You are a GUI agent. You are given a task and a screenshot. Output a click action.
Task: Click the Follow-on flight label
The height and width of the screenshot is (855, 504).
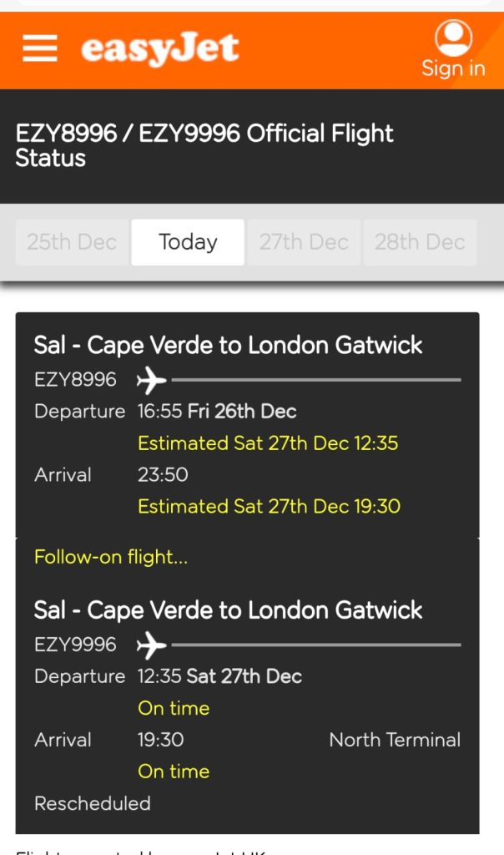pos(111,557)
